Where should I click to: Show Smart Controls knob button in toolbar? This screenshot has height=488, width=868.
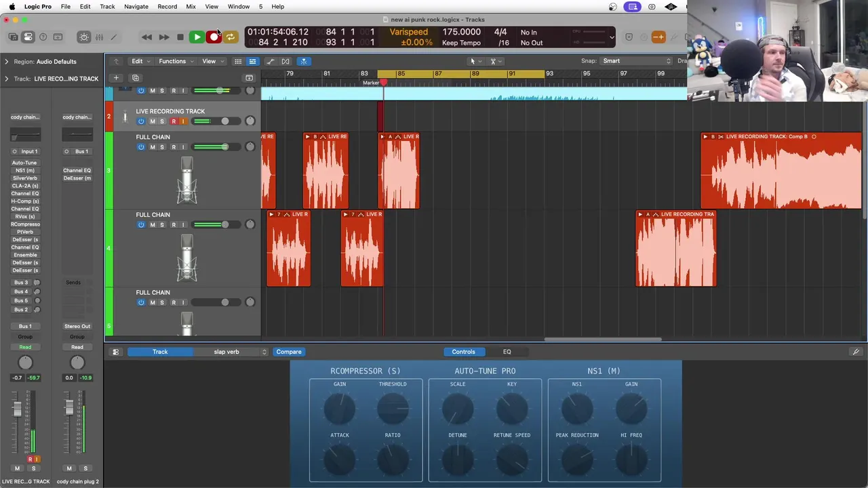(84, 37)
